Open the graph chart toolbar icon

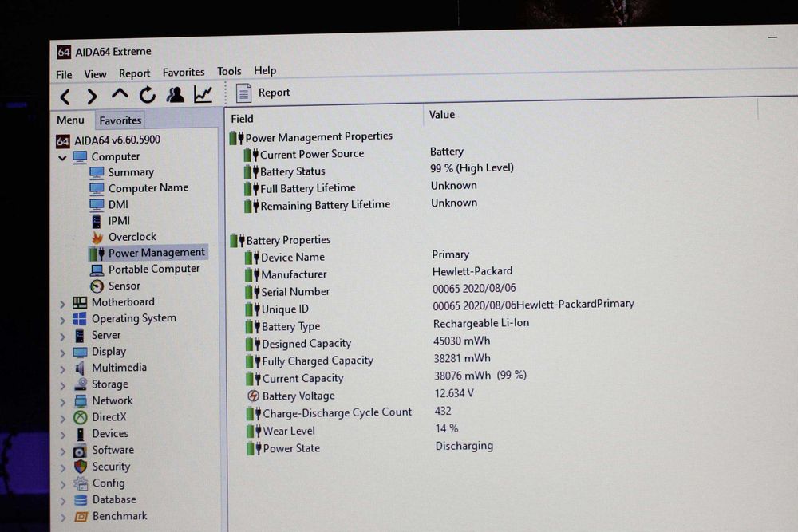203,93
